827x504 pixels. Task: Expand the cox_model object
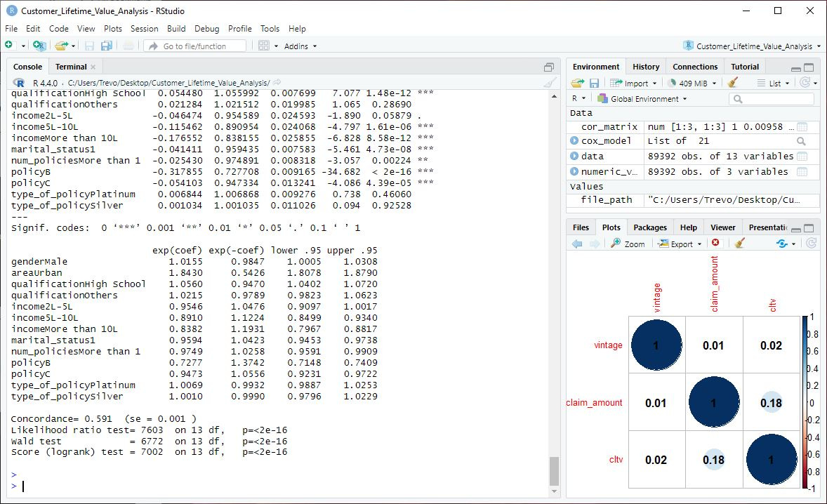coord(574,141)
